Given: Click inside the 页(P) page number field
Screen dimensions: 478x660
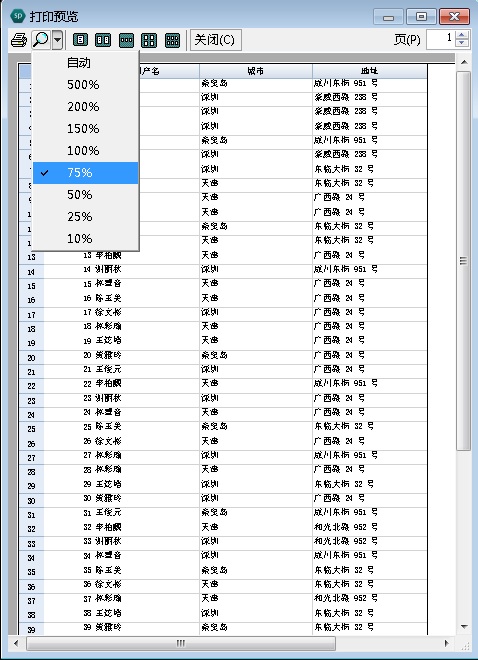Looking at the screenshot, I should (441, 40).
